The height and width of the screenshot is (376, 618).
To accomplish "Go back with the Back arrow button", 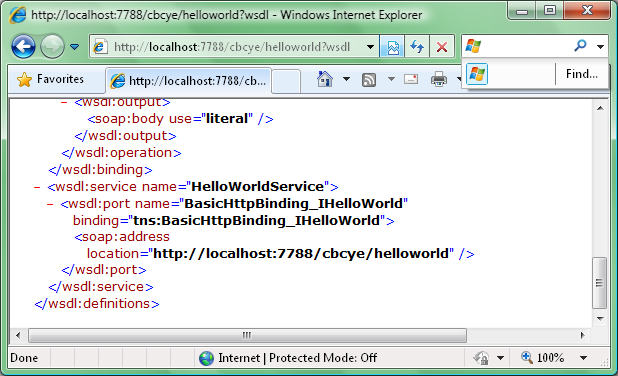I will pyautogui.click(x=23, y=47).
